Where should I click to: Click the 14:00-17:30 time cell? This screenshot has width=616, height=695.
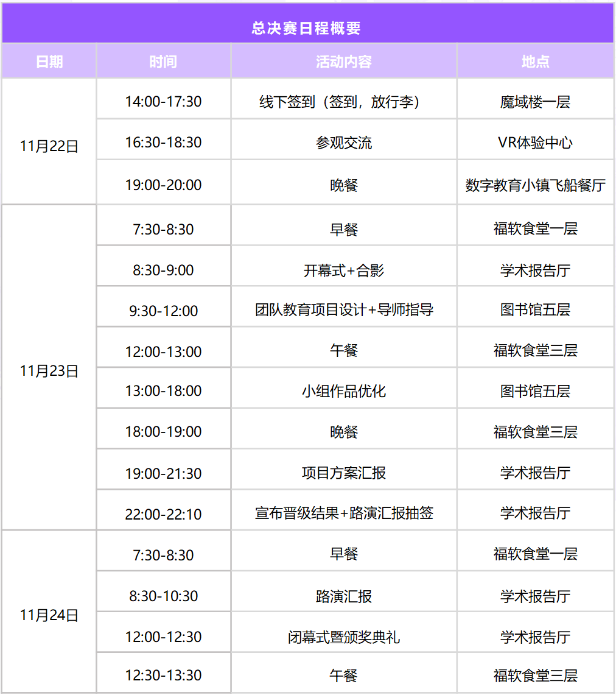163,102
